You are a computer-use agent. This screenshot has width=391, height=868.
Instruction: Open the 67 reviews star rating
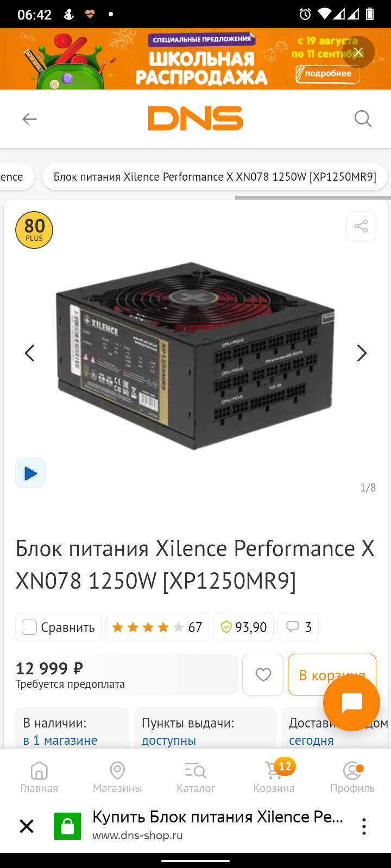[x=157, y=627]
